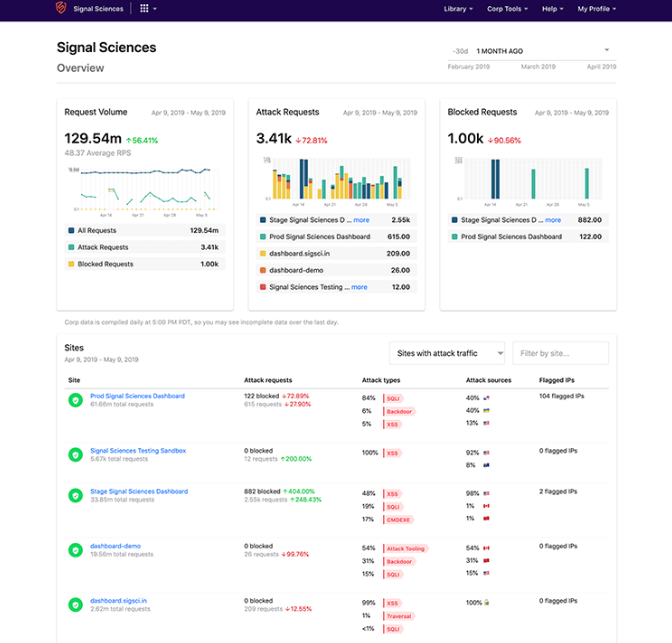The image size is (672, 643).
Task: Click the Site column header
Action: (x=74, y=380)
